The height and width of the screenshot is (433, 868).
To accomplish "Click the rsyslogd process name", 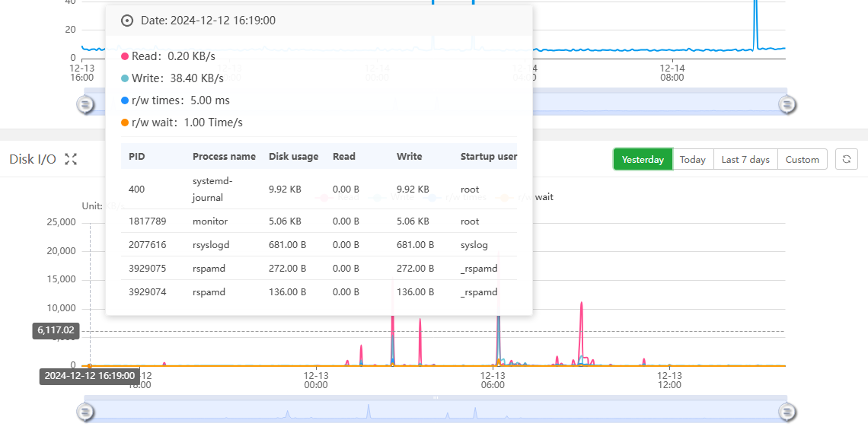I will point(212,245).
